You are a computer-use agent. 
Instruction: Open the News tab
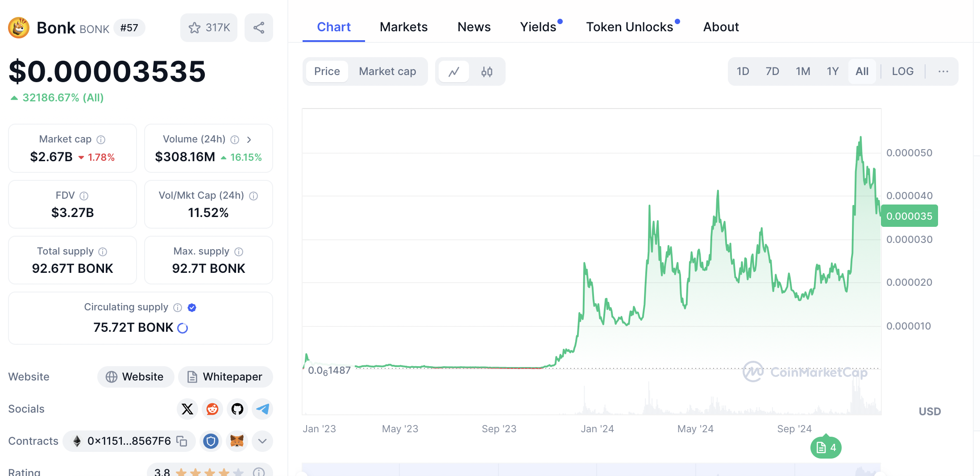(x=474, y=27)
